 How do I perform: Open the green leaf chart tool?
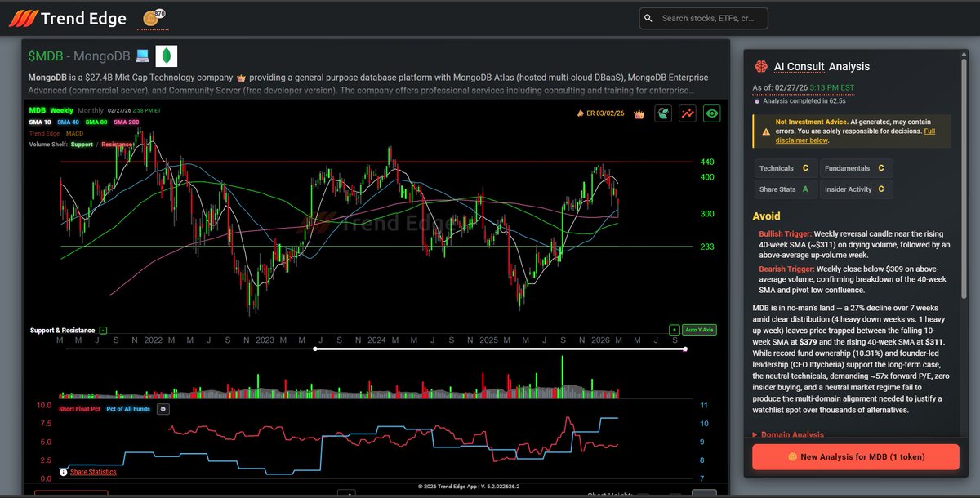pyautogui.click(x=663, y=113)
